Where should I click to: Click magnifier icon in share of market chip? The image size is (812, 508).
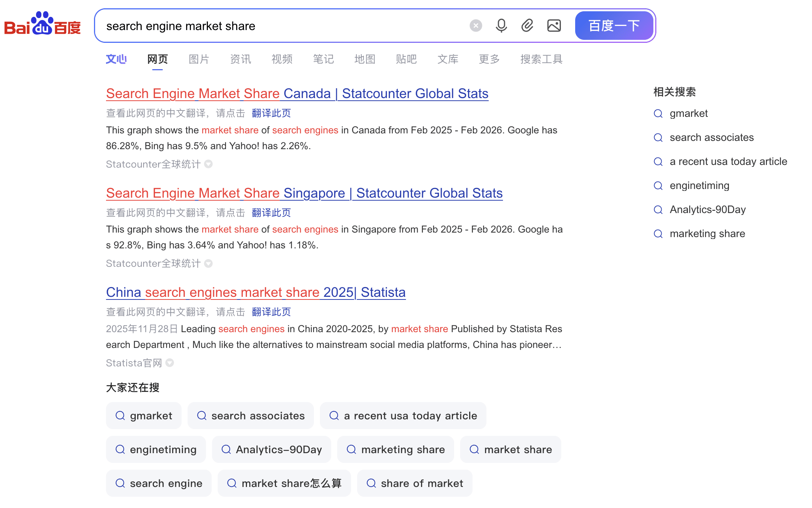coord(371,483)
